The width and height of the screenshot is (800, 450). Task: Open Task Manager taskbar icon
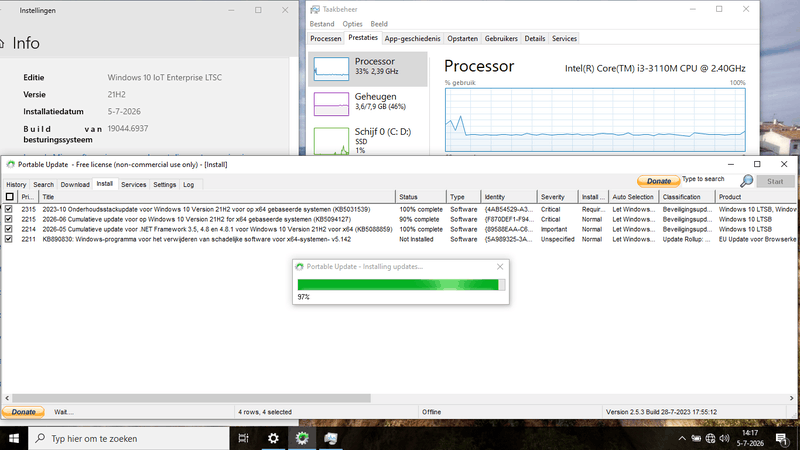[x=331, y=438]
